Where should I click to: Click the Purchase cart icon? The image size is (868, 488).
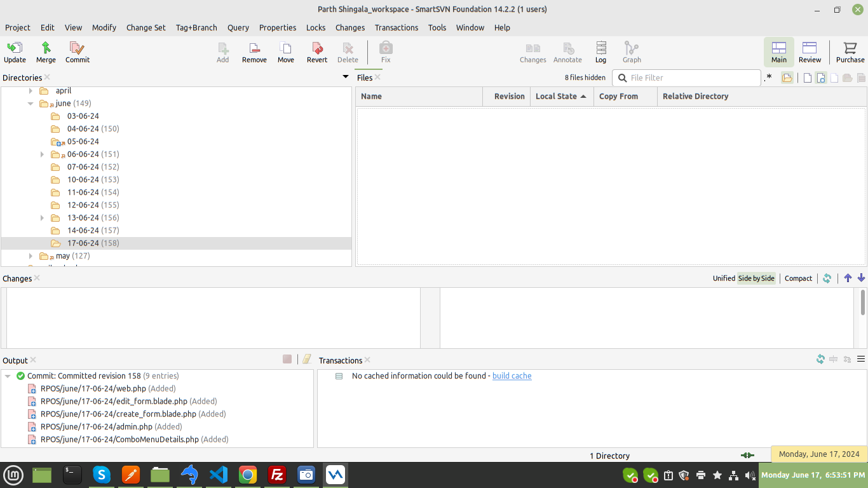(x=850, y=52)
